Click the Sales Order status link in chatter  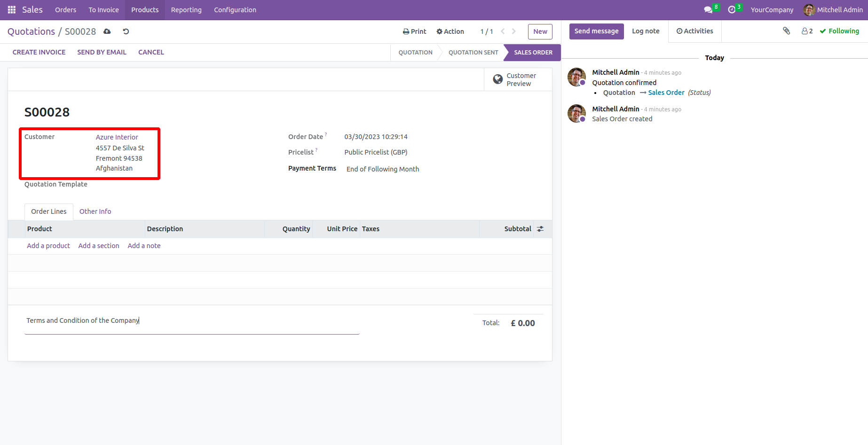[666, 93]
